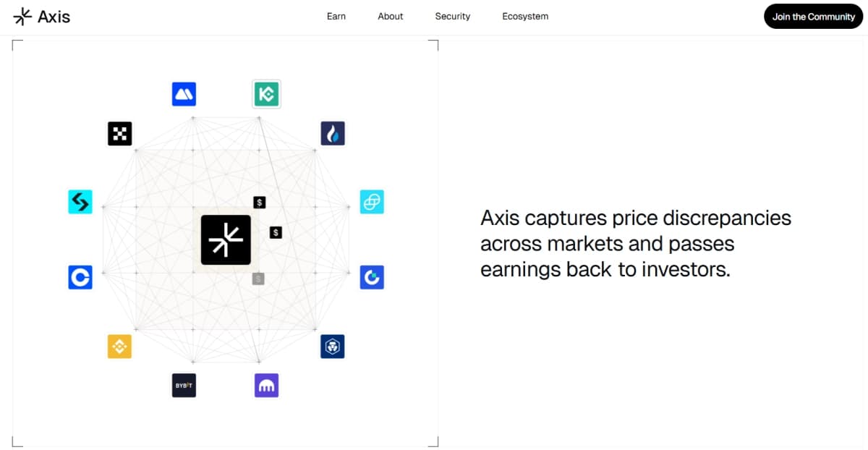Viewport: 868px width, 450px height.
Task: Select the central Axis logo in the diagram
Action: [226, 239]
